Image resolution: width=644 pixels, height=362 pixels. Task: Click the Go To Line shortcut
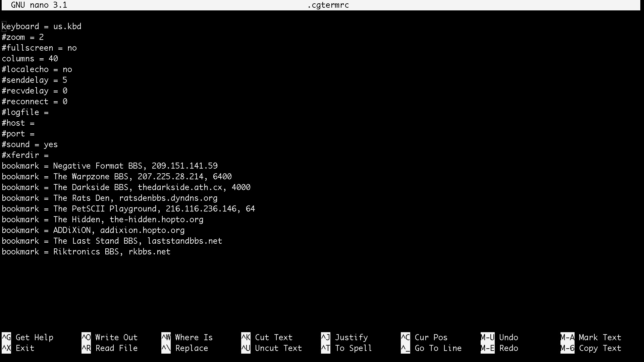(x=431, y=348)
